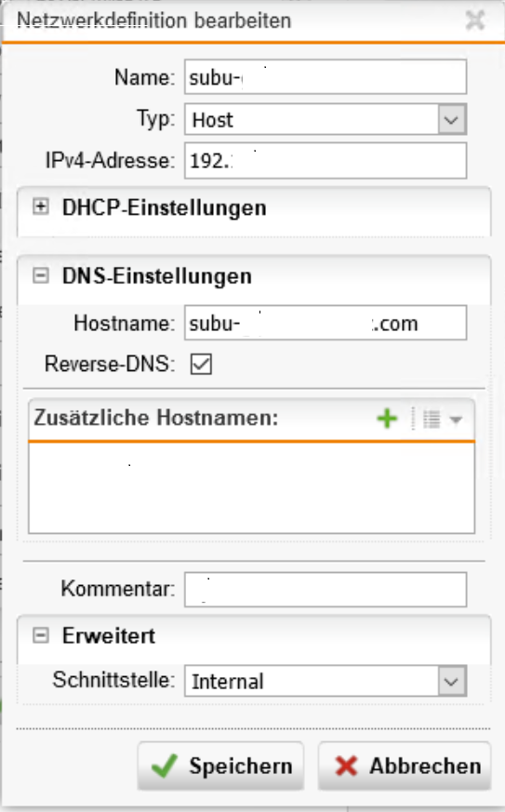Viewport: 505px width, 812px height.
Task: Click into the Name input field
Action: [x=326, y=77]
